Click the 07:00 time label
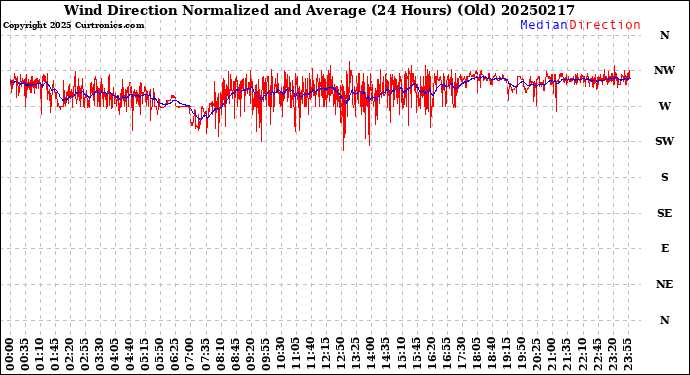The height and width of the screenshot is (375, 690). tap(190, 355)
